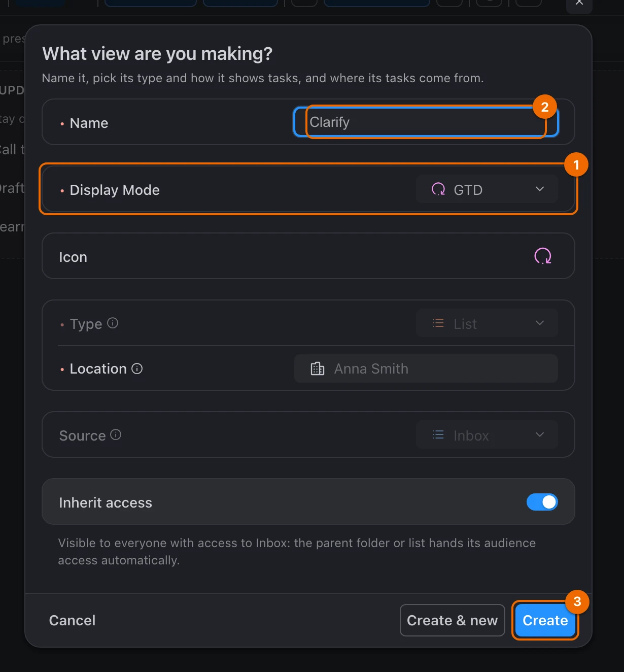Click the Display Mode label
Screen dimensions: 624x672
point(115,190)
